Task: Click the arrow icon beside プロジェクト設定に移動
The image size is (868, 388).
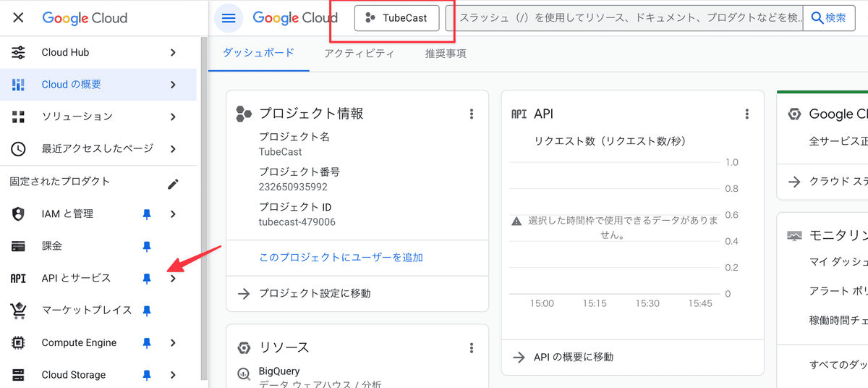Action: click(x=244, y=293)
